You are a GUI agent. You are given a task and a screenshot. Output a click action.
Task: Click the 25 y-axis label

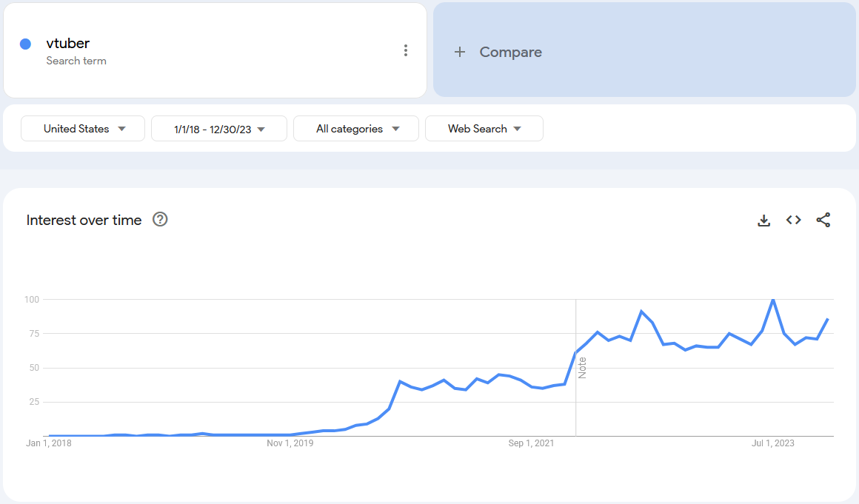tap(34, 402)
